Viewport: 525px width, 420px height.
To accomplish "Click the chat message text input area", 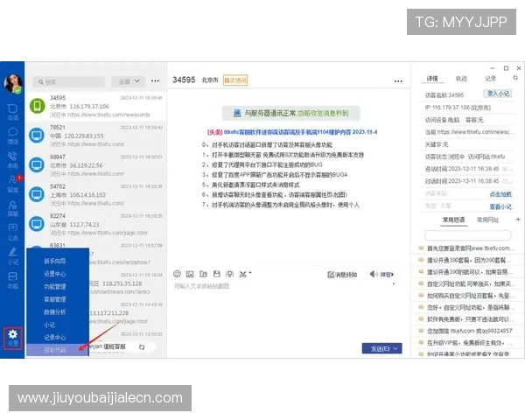I will pos(288,311).
